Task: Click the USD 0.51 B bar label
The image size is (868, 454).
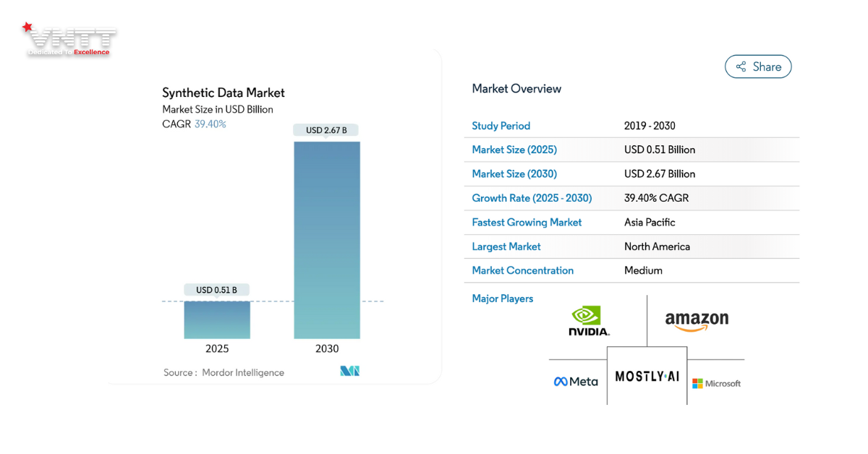Action: (216, 290)
